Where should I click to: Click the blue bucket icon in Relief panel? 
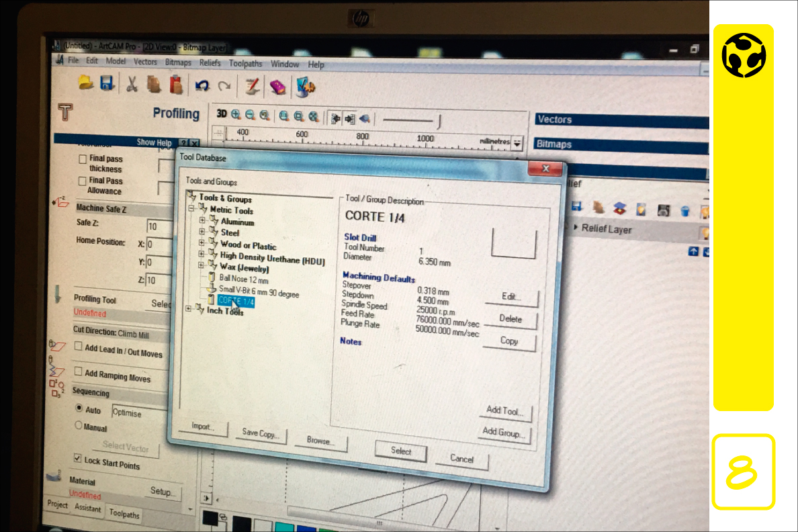click(x=685, y=211)
